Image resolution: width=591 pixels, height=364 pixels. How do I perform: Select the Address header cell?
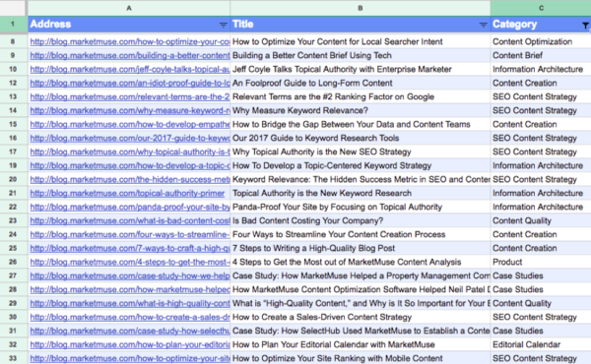[129, 24]
